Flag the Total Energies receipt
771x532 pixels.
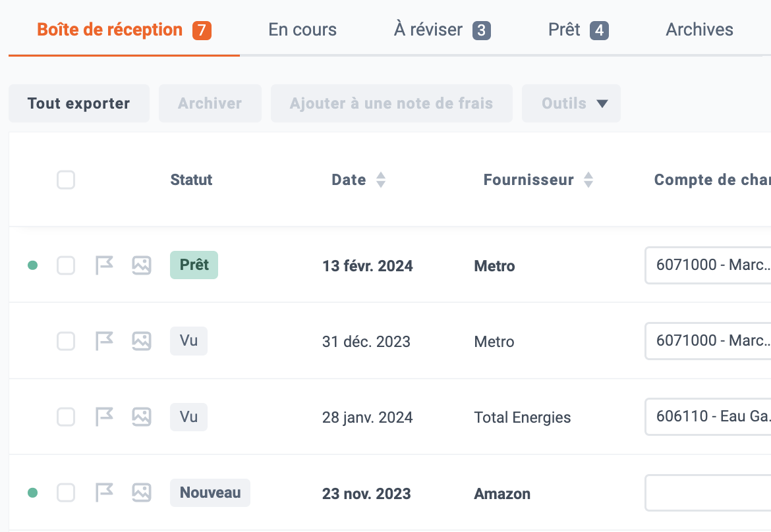pyautogui.click(x=104, y=417)
